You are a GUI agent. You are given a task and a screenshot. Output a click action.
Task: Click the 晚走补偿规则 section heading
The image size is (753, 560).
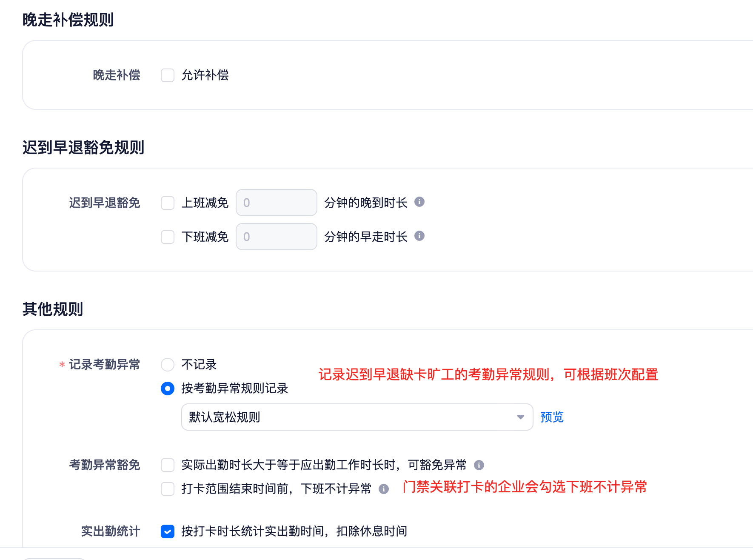point(68,20)
